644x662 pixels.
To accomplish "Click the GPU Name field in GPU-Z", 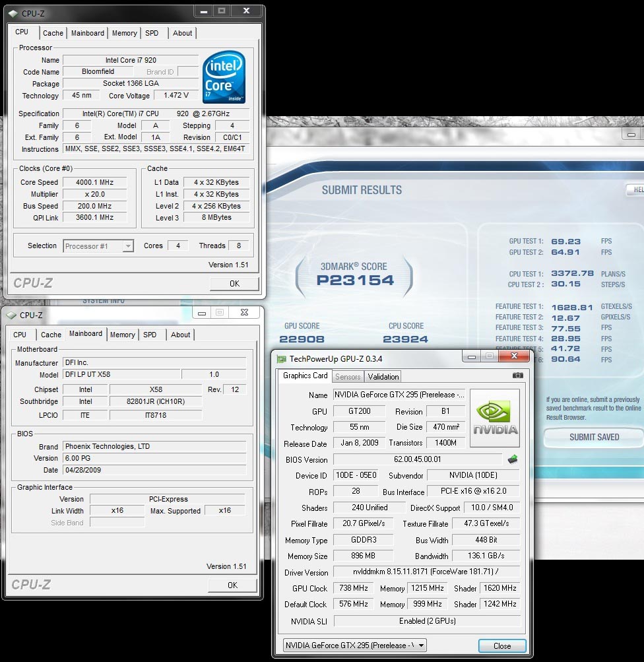I will pos(399,395).
